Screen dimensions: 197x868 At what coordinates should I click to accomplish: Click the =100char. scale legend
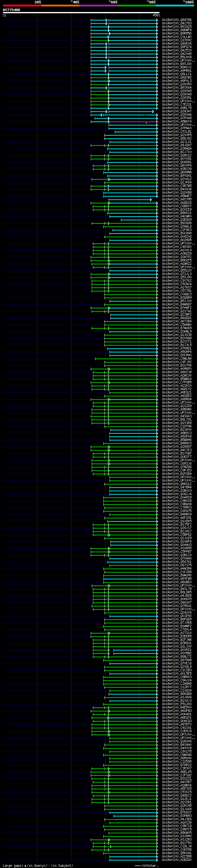(x=147, y=865)
